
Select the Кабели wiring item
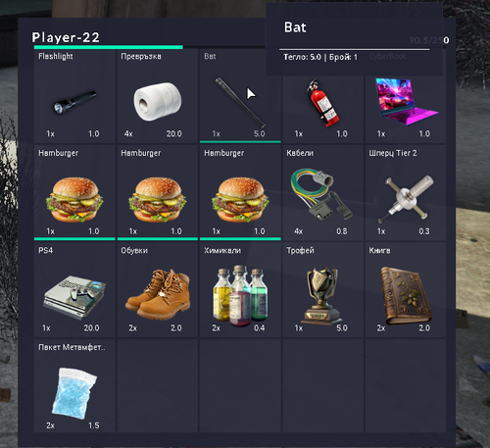pos(321,194)
